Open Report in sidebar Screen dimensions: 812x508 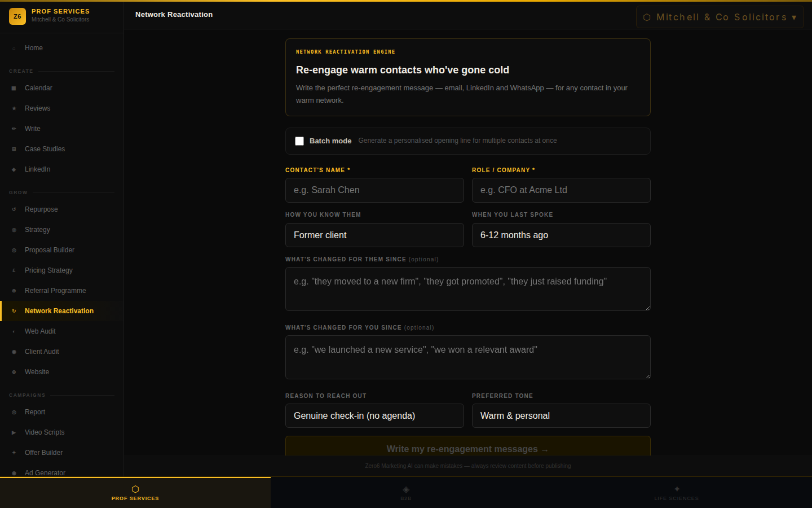click(x=62, y=412)
